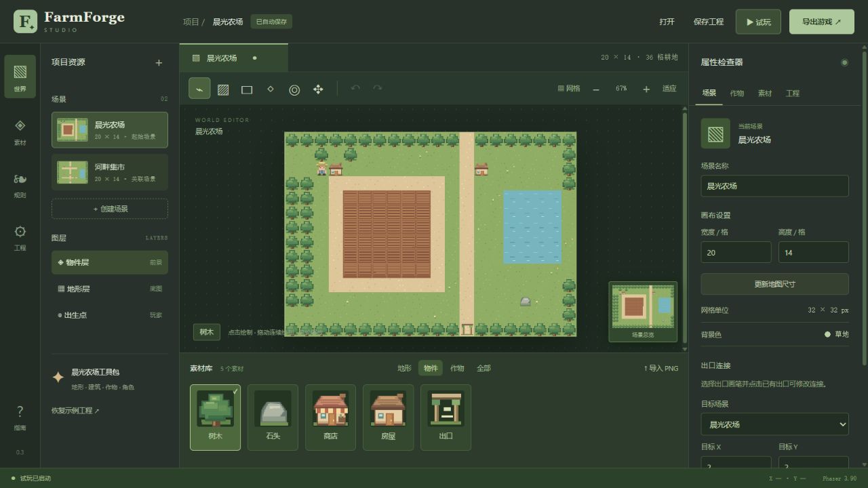
Task: Switch to the 素材 inspector tab
Action: pyautogui.click(x=765, y=94)
